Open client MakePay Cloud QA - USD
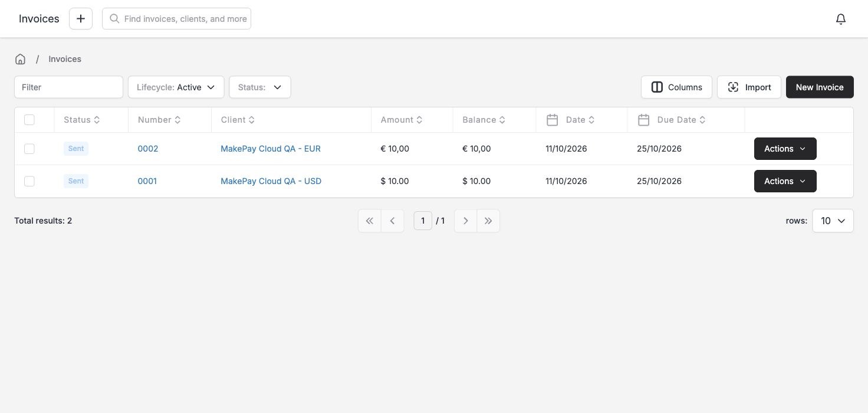 (x=271, y=181)
